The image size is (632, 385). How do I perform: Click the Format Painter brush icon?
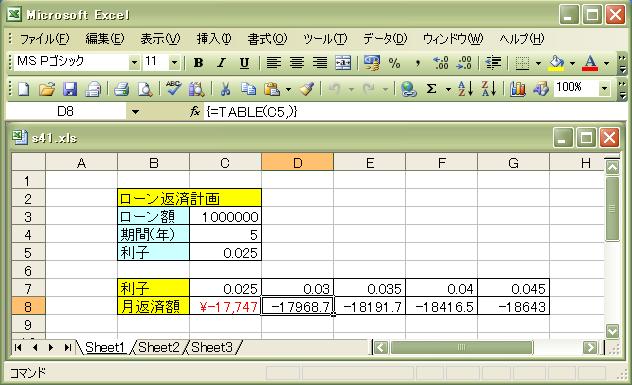coord(307,89)
